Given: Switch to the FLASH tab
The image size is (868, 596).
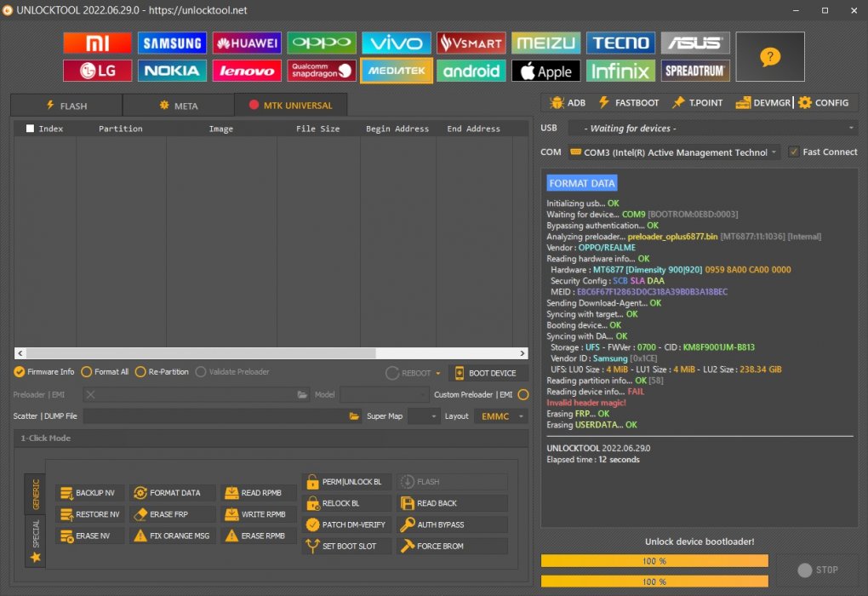Looking at the screenshot, I should [x=66, y=106].
